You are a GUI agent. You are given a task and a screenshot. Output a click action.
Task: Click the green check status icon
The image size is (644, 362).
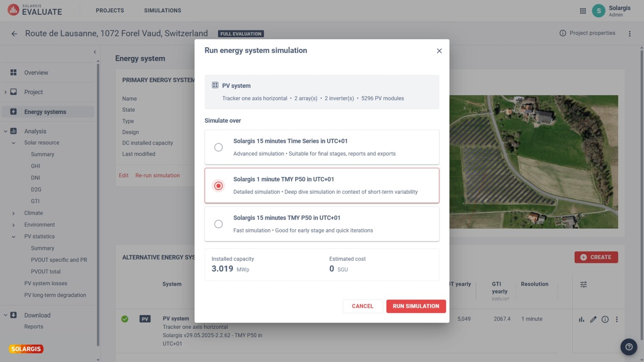(125, 319)
